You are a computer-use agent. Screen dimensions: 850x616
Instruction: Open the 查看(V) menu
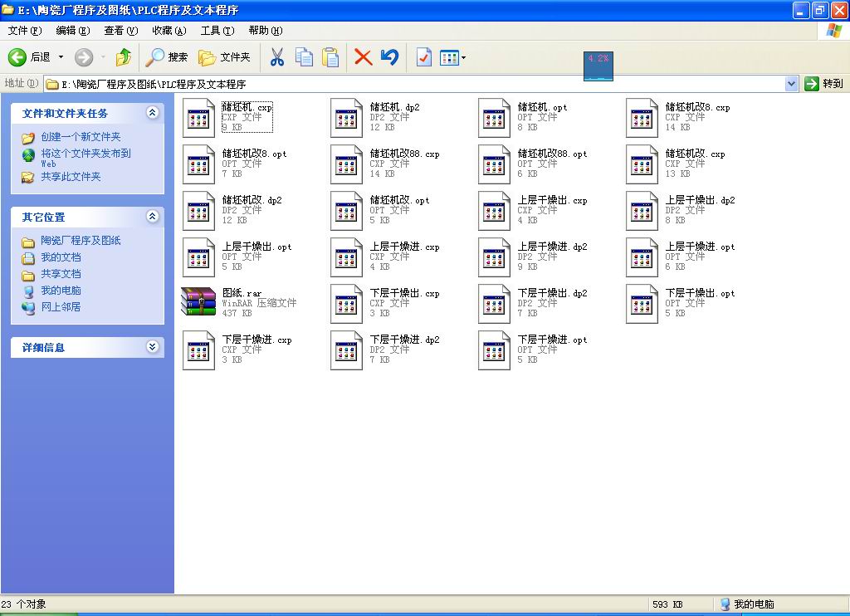point(120,31)
